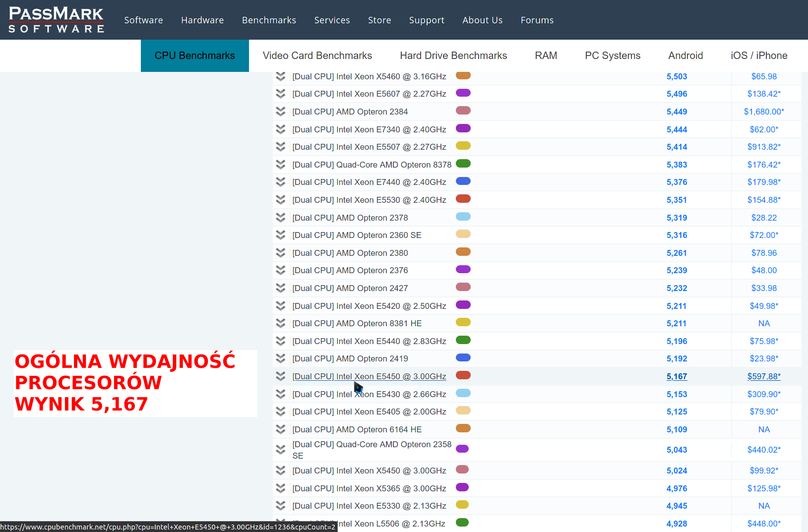
Task: Click orange swatch next to Xeon X5460
Action: [x=463, y=75]
